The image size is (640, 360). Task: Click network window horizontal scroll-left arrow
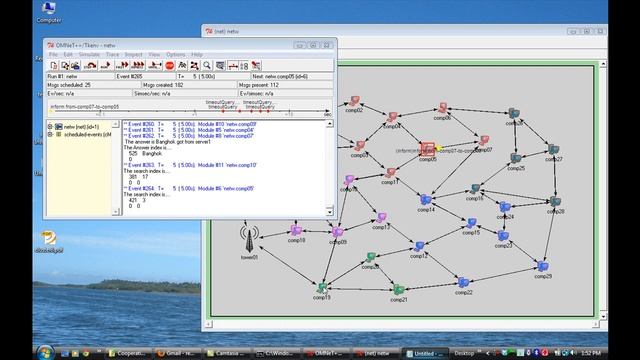tap(208, 324)
